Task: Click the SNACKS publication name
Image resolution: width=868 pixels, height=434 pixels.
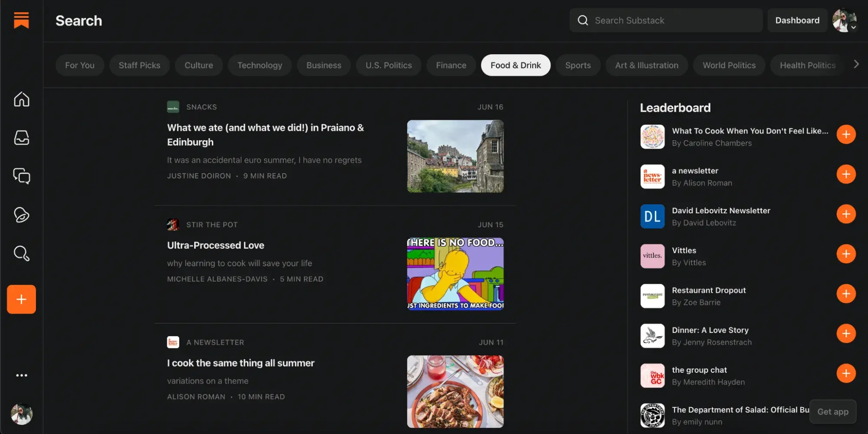Action: pos(201,107)
